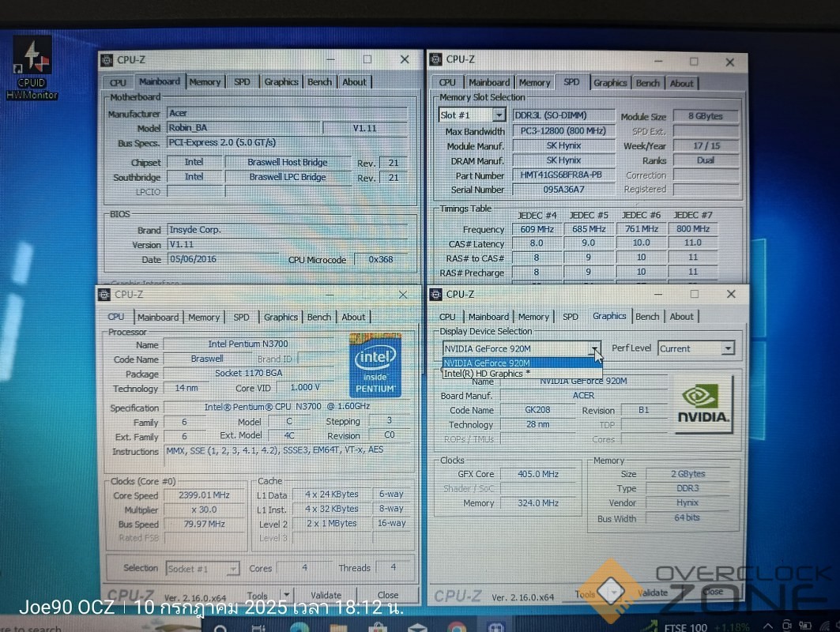Click the 8 GBytes module size value
Viewport: 840px width, 632px height.
706,116
